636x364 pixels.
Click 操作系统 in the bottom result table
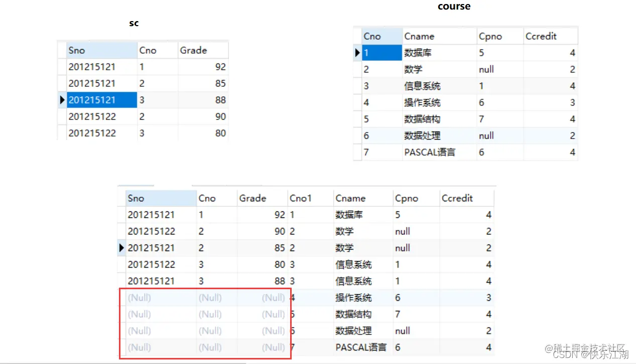tap(363, 297)
